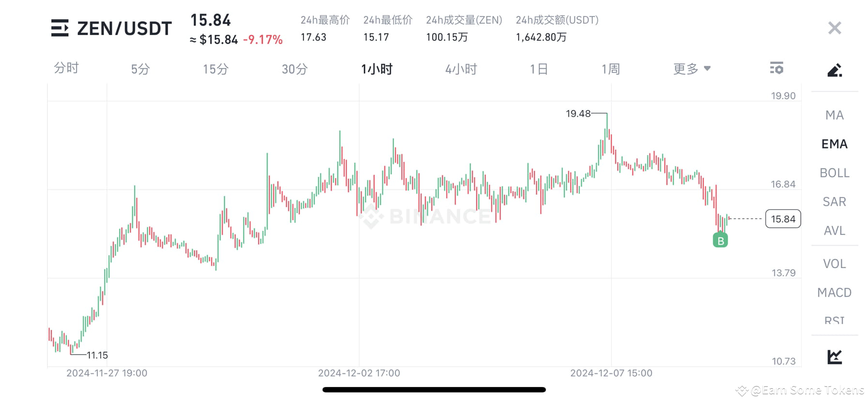Expand RSI from the indicator list
This screenshot has height=401, width=868.
(834, 320)
